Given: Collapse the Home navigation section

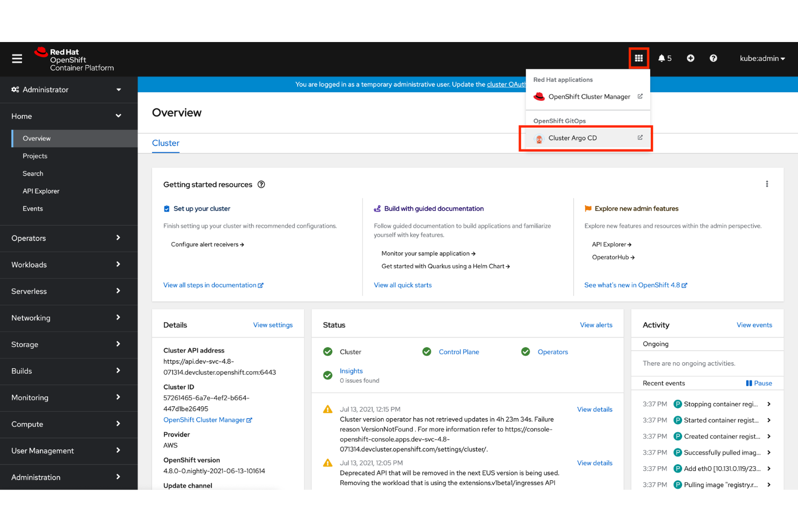Looking at the screenshot, I should click(x=69, y=116).
